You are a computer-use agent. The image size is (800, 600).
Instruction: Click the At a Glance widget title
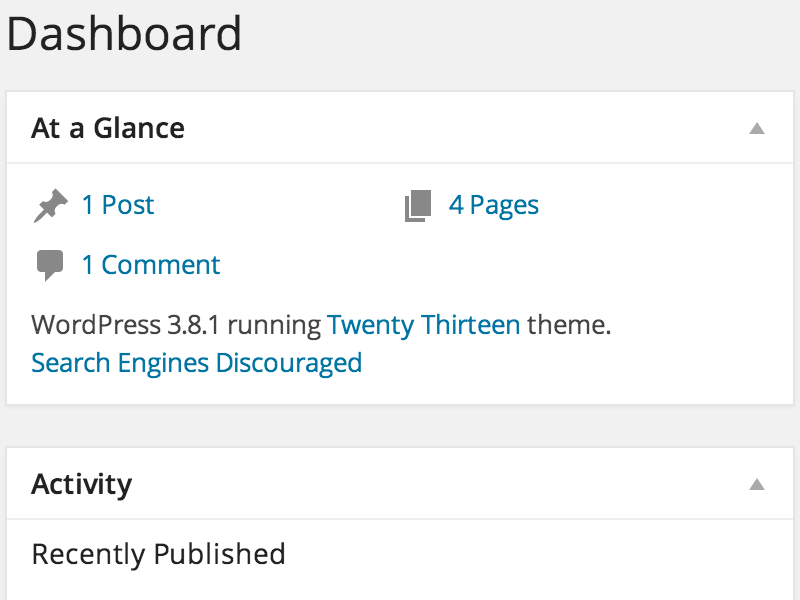click(108, 128)
